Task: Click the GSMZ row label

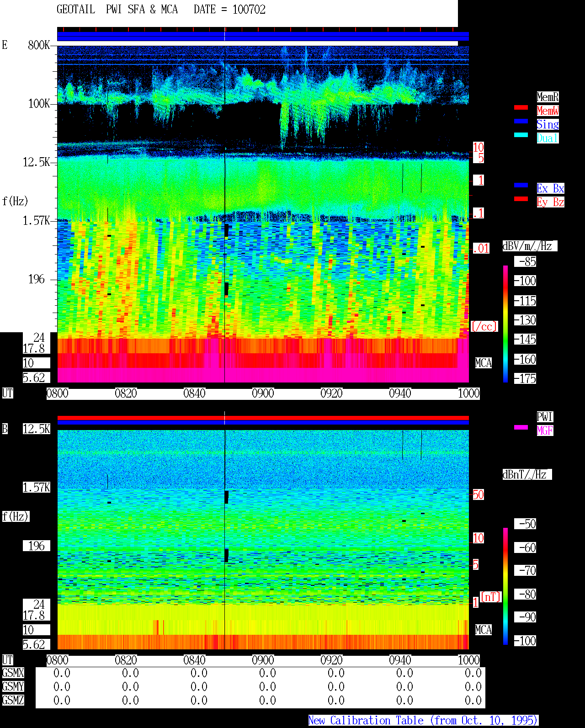Action: click(x=13, y=700)
